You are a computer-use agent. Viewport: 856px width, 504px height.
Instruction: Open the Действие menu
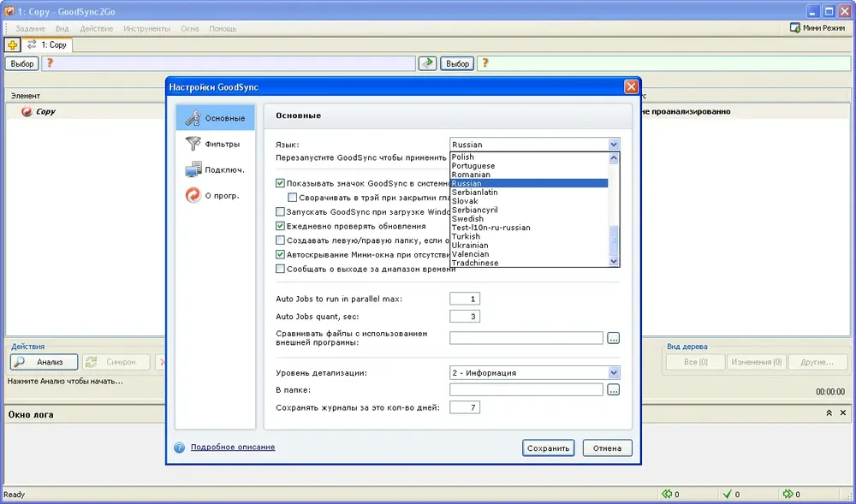coord(96,28)
